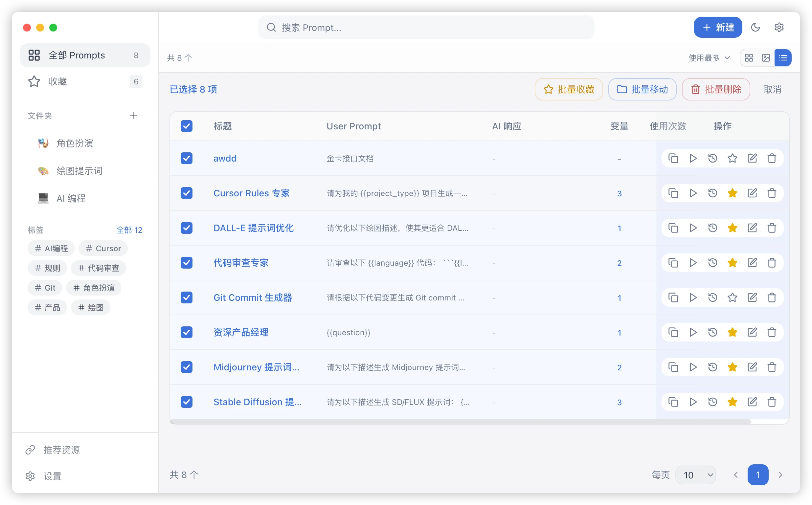Copy the awdd prompt
The height and width of the screenshot is (505, 812).
point(673,158)
